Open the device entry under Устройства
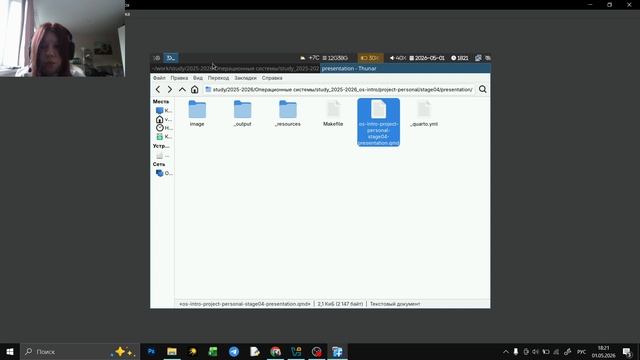This screenshot has width=640, height=360. 163,156
